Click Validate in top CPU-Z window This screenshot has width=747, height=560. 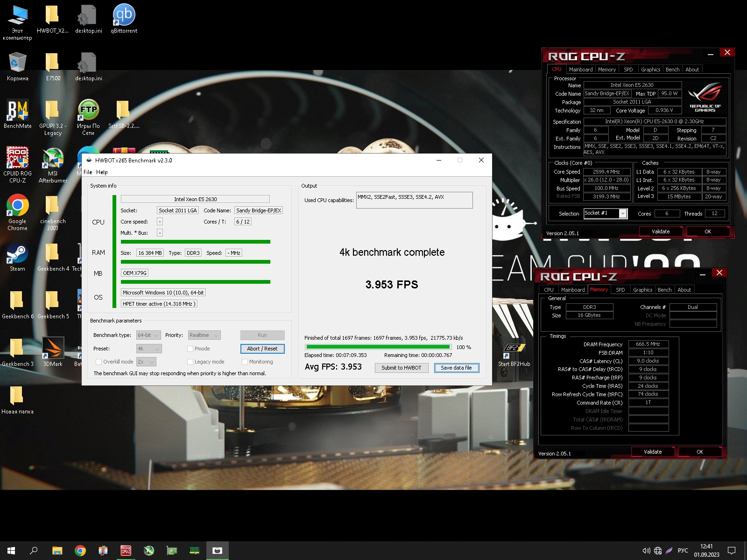point(661,231)
